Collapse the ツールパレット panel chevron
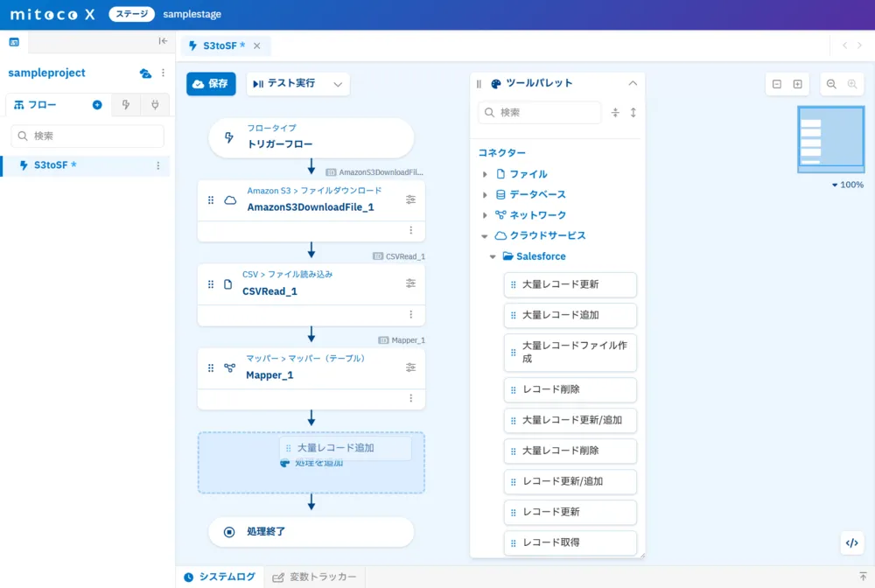875x588 pixels. 633,83
